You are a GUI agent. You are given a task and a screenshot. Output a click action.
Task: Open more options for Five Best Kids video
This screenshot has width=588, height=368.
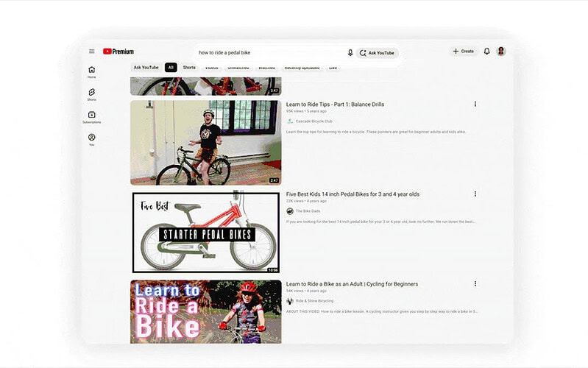(475, 194)
